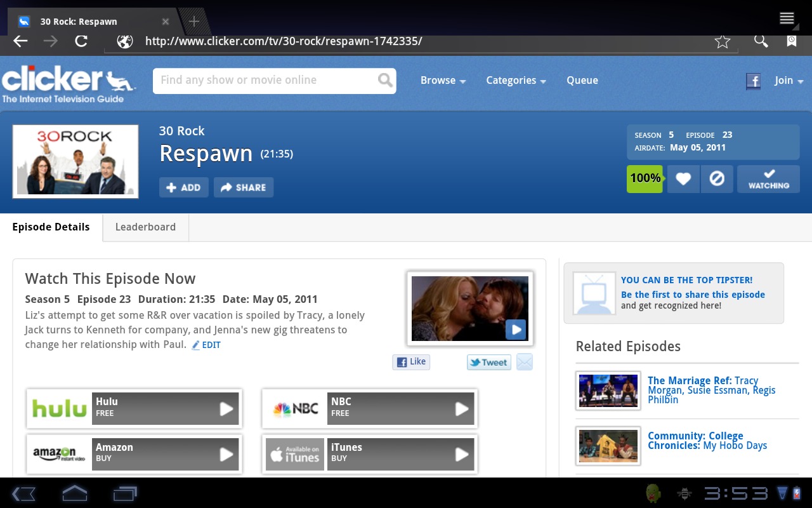The width and height of the screenshot is (812, 508).
Task: Tap the USB debugging bug icon
Action: click(x=684, y=493)
